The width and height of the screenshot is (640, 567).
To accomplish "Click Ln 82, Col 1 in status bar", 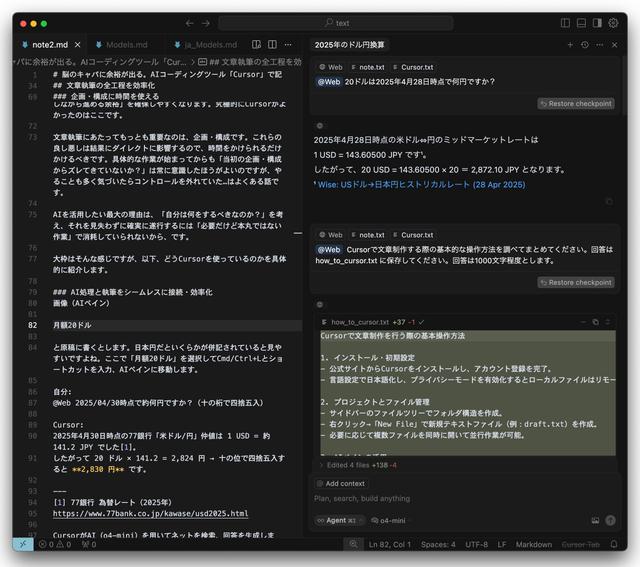I will coord(390,545).
